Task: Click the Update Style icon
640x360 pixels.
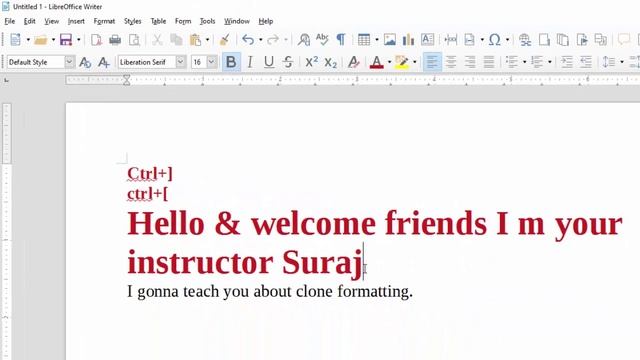Action: tap(85, 62)
